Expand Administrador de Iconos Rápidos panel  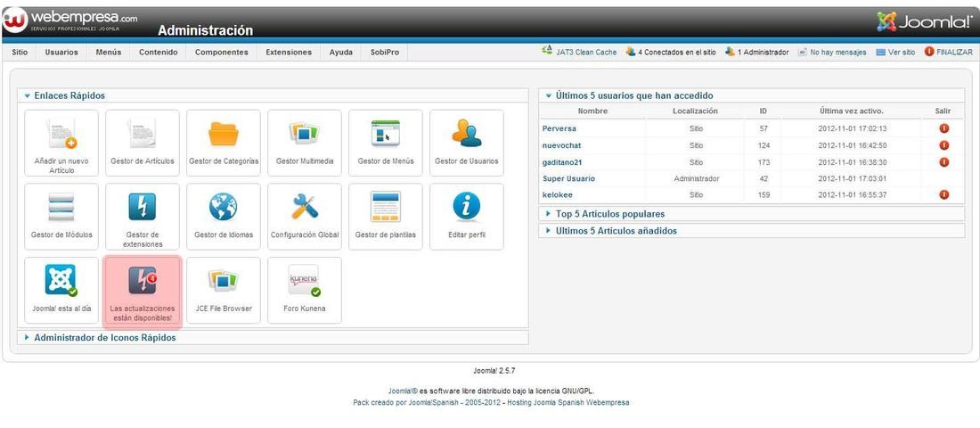tap(274, 337)
